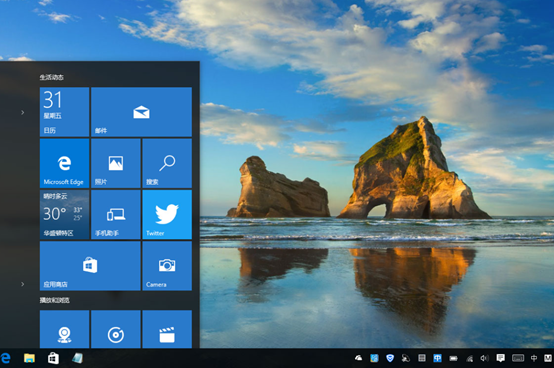
Task: Open the Action Center notification icon
Action: pos(500,358)
